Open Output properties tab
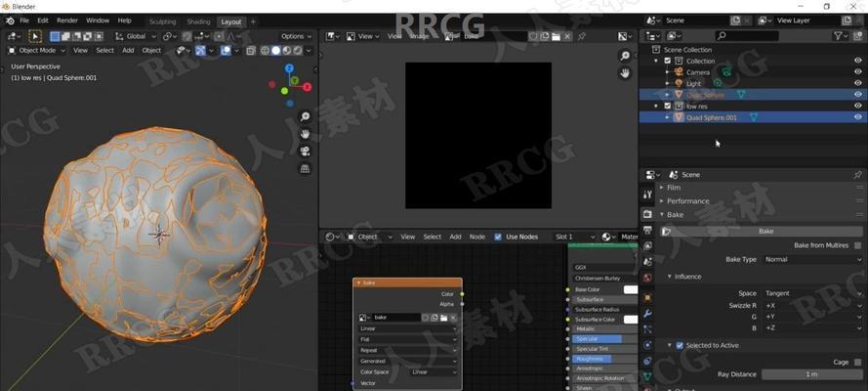 click(647, 230)
